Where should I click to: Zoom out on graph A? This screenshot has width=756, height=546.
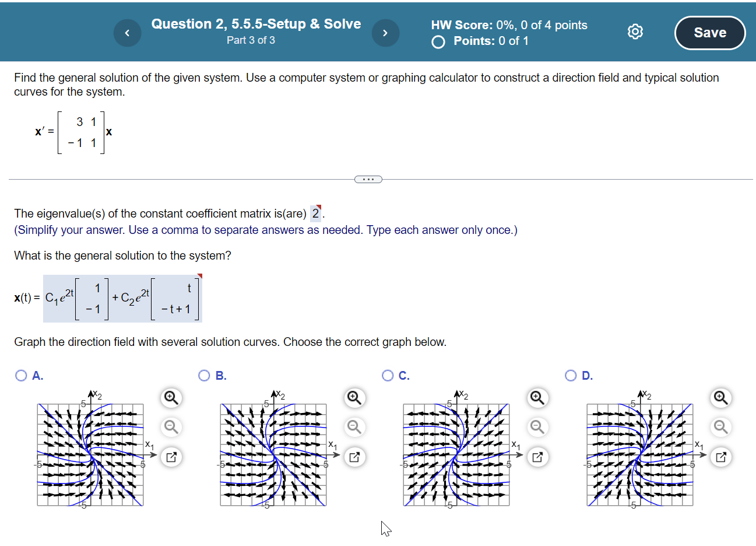coord(170,427)
